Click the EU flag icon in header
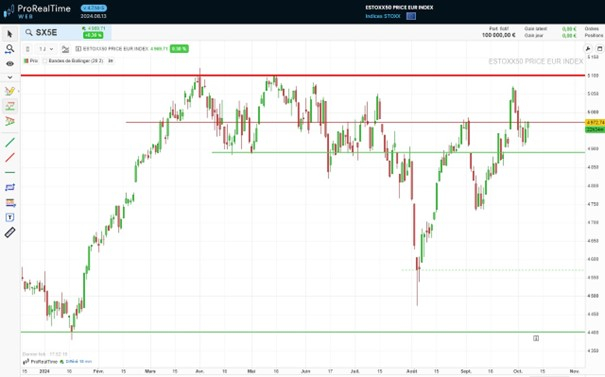This screenshot has height=377, width=605. coord(411,16)
